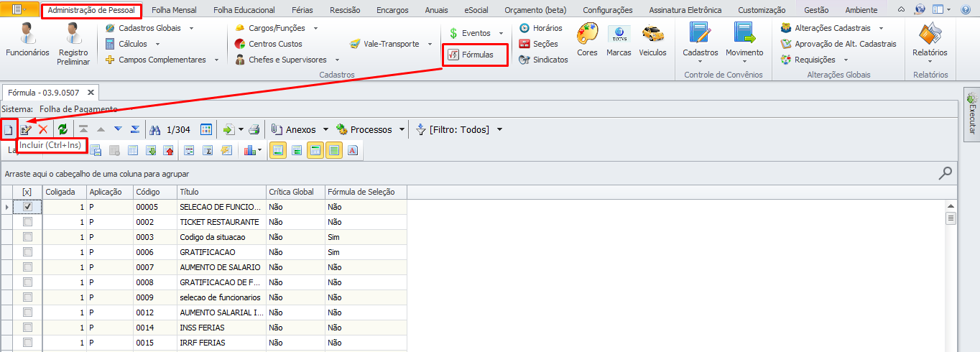This screenshot has height=352, width=980.
Task: Click the globe icon at top right
Action: [x=920, y=9]
